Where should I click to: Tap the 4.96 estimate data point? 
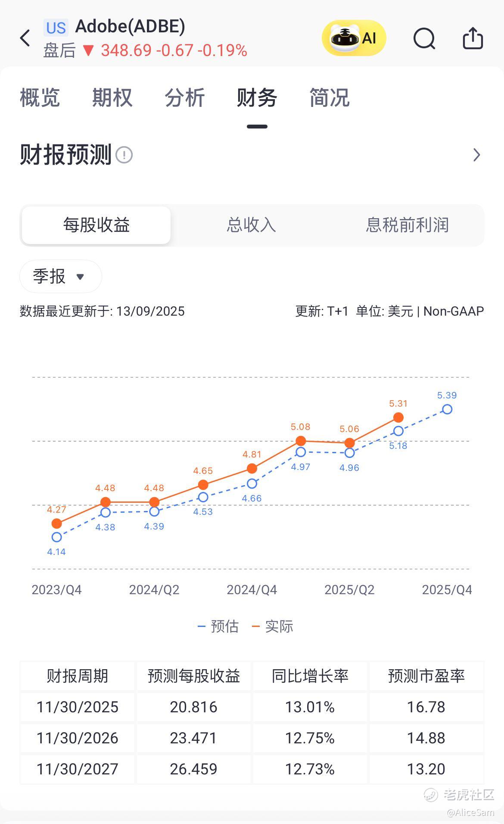pos(350,453)
